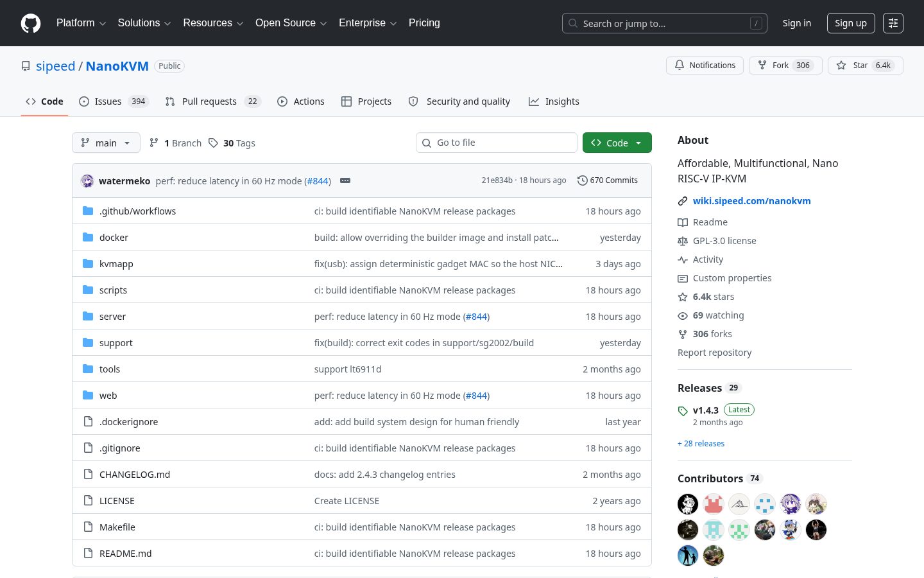Click the 69 watching link
This screenshot has width=924, height=578.
point(711,315)
